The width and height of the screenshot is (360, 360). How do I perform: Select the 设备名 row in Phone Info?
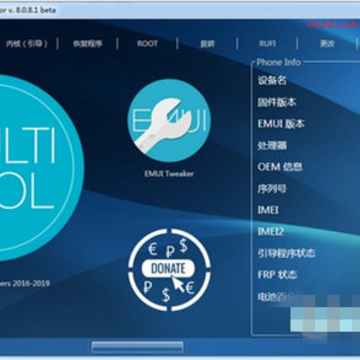[272, 80]
